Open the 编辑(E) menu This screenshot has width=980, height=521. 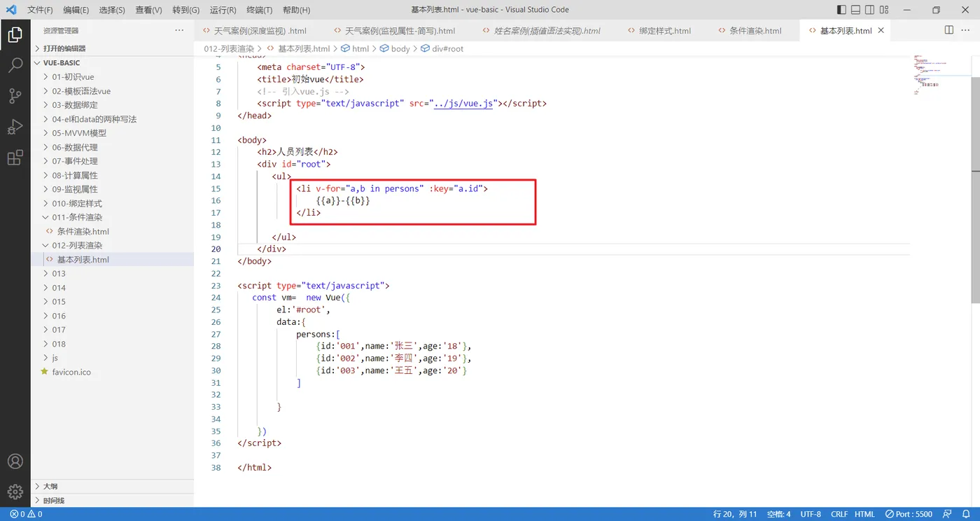click(x=76, y=10)
